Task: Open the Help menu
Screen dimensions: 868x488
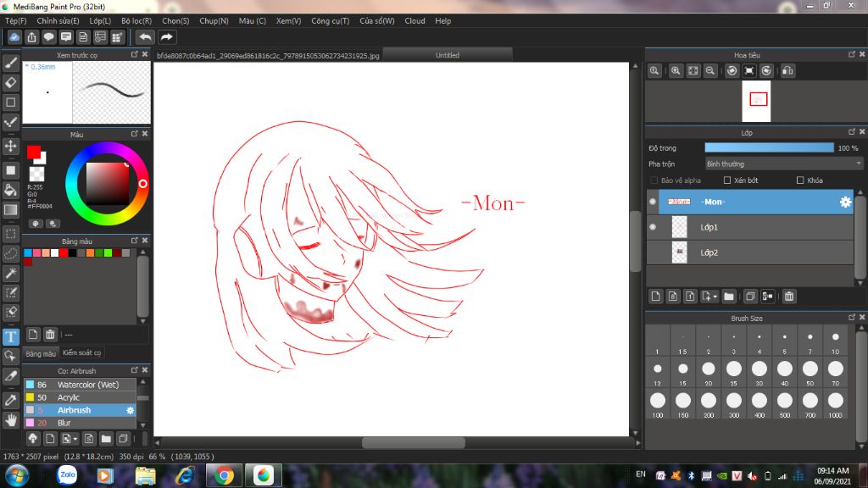Action: [x=442, y=20]
